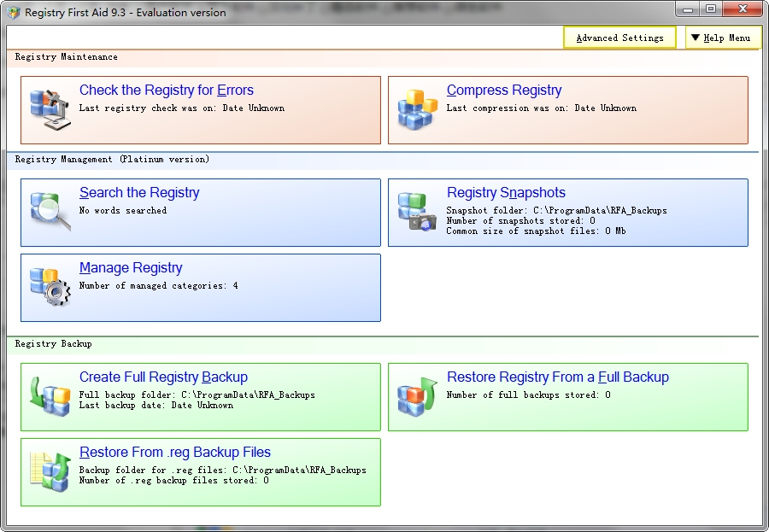The height and width of the screenshot is (532, 769).
Task: Open Restore Registry From a Full Backup
Action: (x=561, y=377)
